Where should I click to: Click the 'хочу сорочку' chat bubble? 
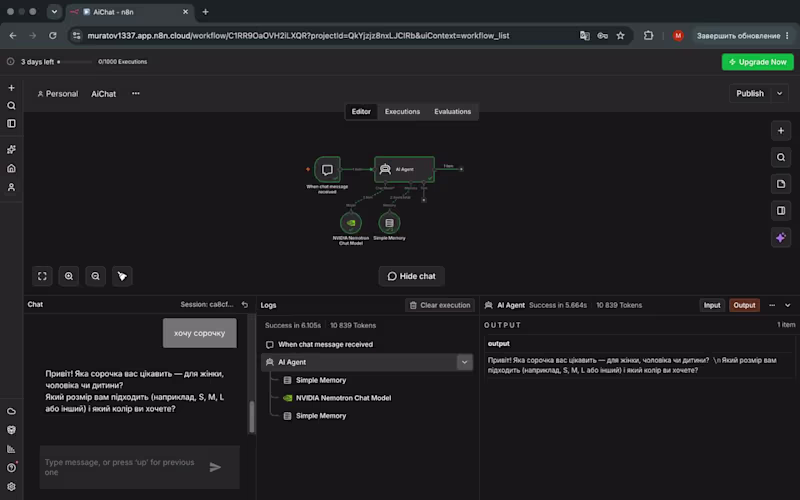pyautogui.click(x=199, y=333)
